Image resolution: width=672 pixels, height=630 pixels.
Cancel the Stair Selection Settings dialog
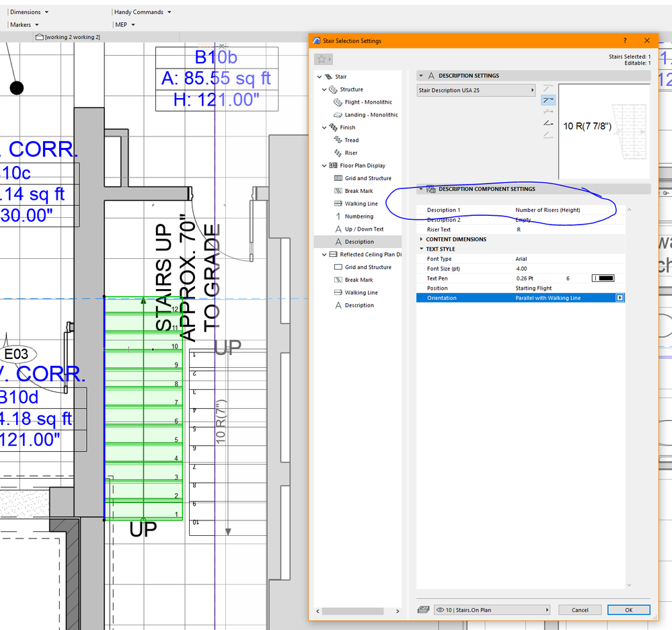pos(579,610)
